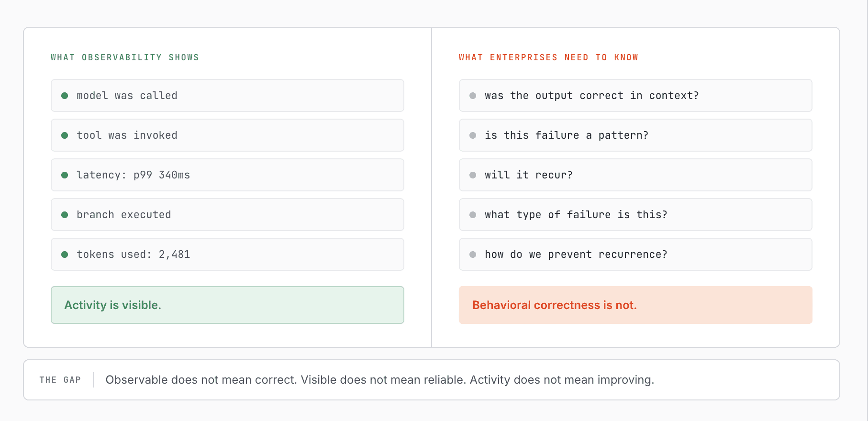Click green dot beside 'model was called'
The width and height of the screenshot is (868, 421).
tap(65, 96)
